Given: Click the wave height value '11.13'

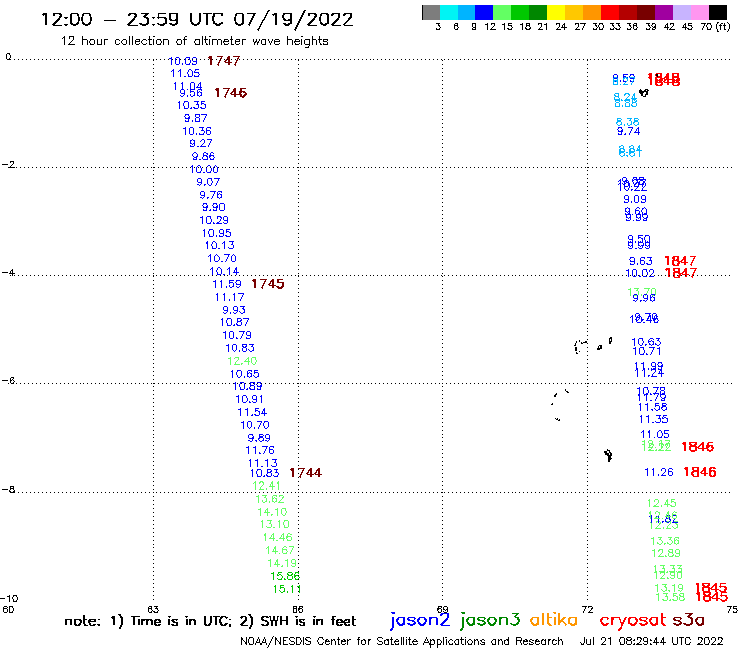Looking at the screenshot, I should coord(263,463).
